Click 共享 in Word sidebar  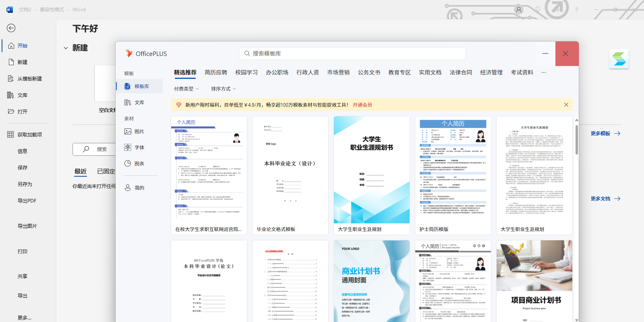pyautogui.click(x=23, y=276)
